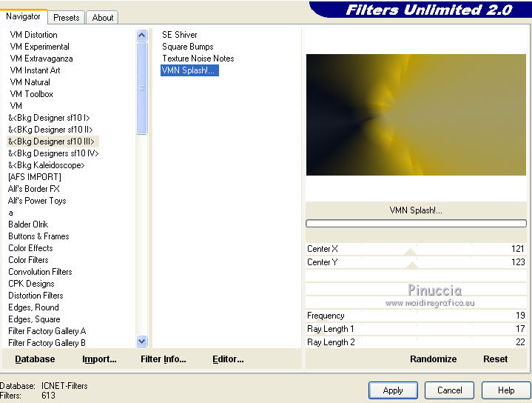Select the plain VM category

[x=16, y=106]
